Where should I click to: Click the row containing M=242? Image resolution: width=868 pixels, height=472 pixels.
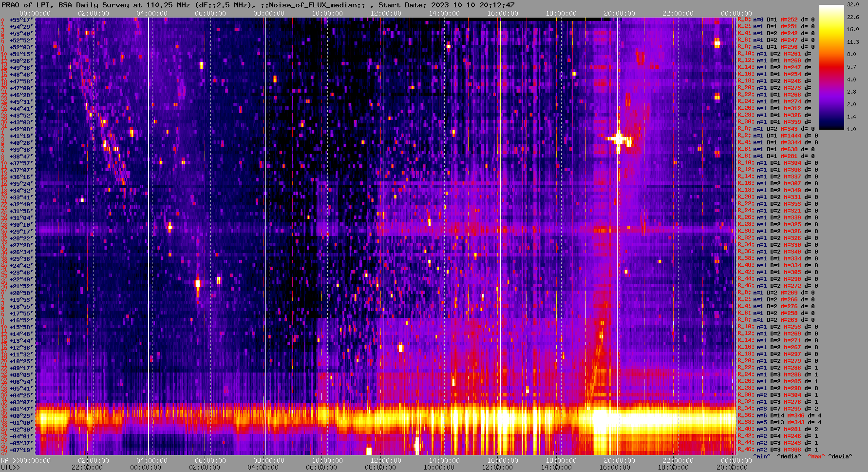[x=776, y=34]
